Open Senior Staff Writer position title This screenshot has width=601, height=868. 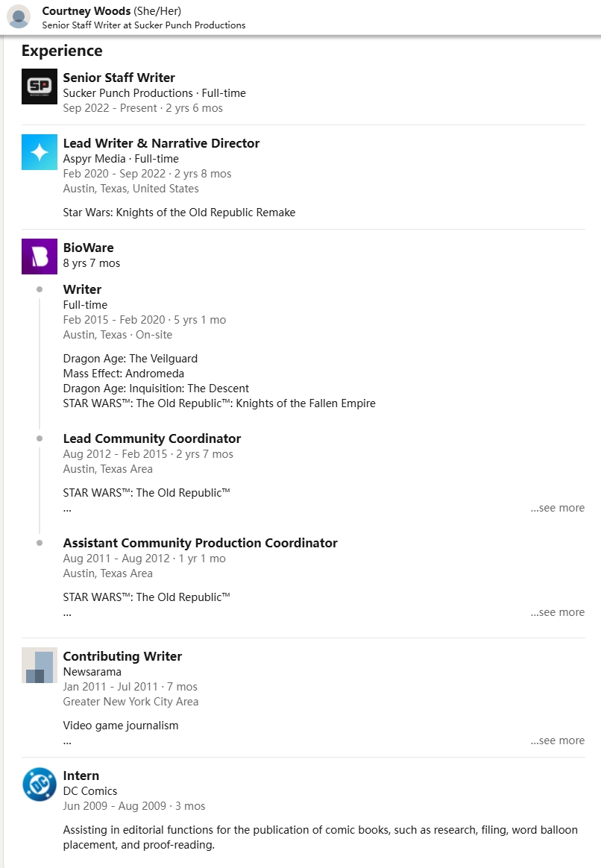[119, 78]
